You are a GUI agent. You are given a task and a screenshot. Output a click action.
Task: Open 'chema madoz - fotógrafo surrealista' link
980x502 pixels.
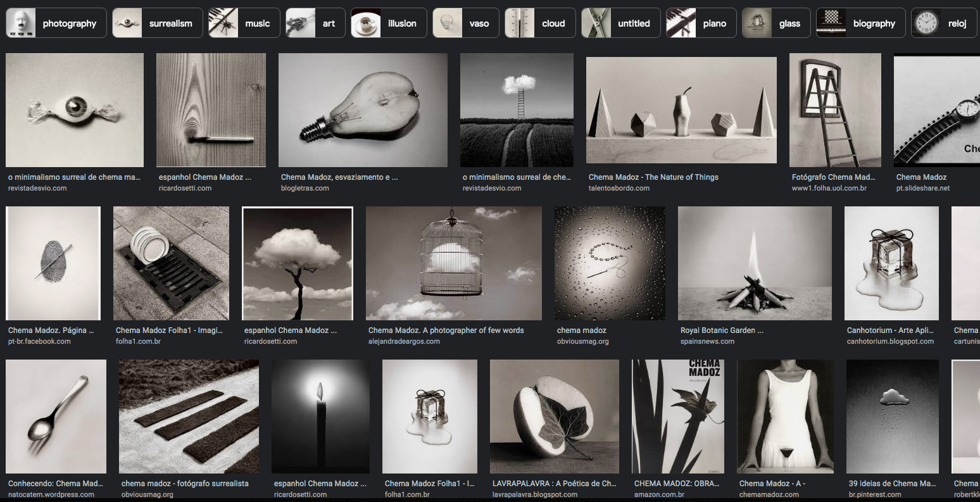185,484
